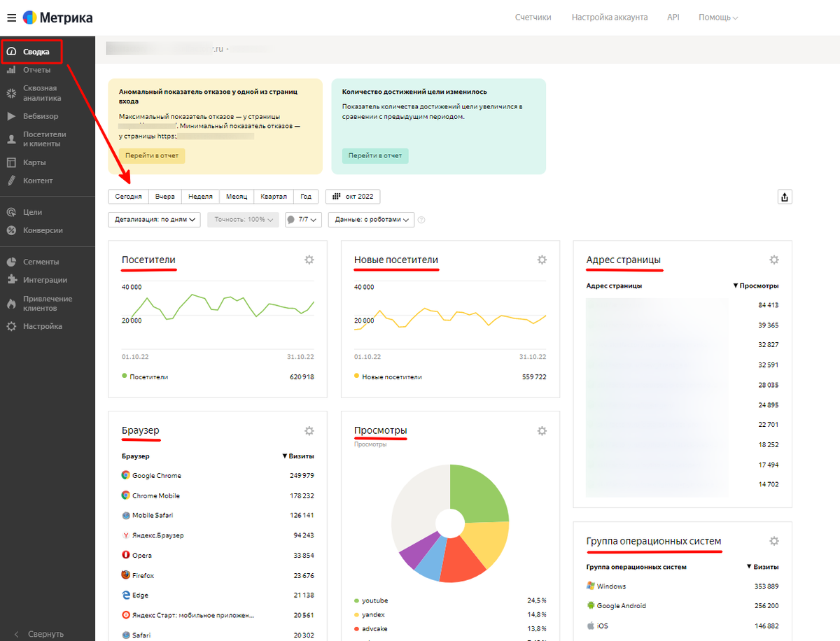Open Счетчики in the top navigation
Screen dimensions: 840x641
coord(533,17)
